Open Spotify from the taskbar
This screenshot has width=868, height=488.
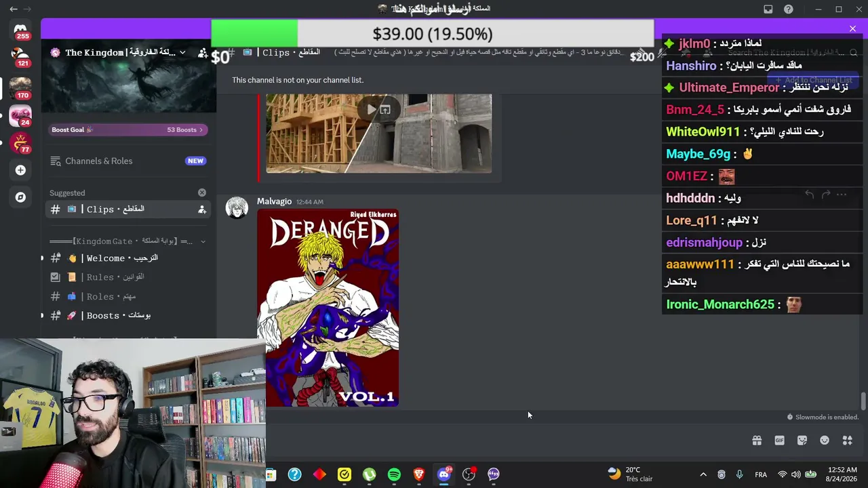tap(394, 474)
